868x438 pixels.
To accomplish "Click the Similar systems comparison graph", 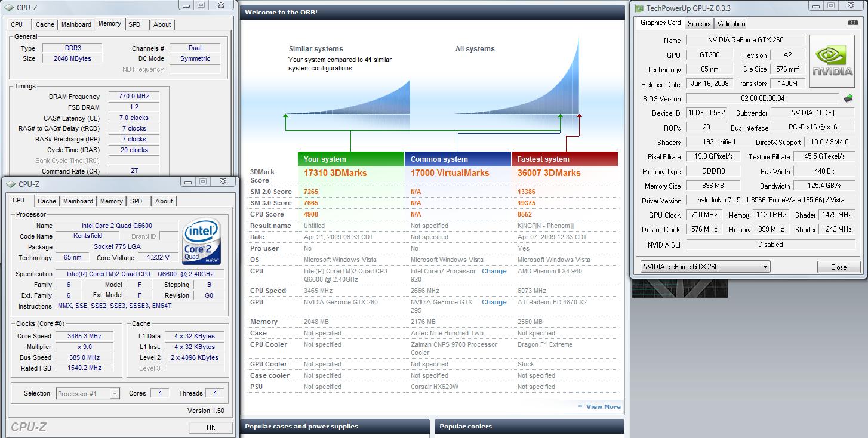I will [x=347, y=97].
